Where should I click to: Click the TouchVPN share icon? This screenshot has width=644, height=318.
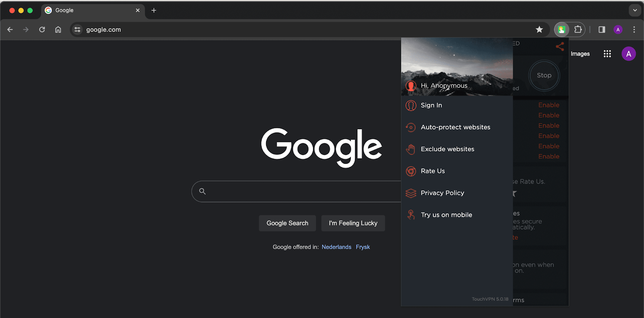pyautogui.click(x=559, y=46)
